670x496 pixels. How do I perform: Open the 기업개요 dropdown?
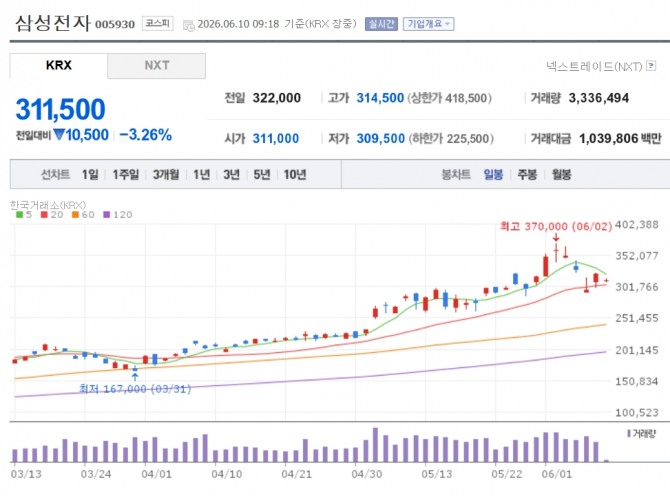[428, 24]
